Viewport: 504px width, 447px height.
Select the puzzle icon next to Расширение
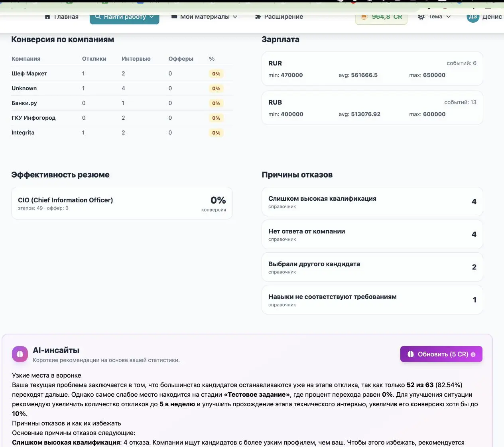(x=258, y=16)
